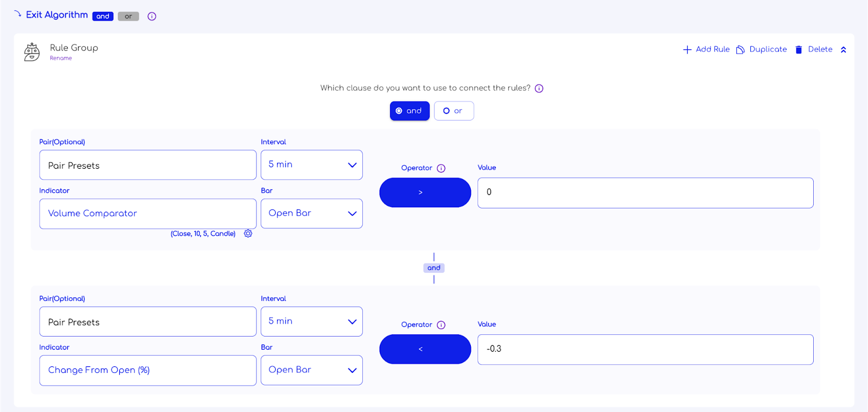The width and height of the screenshot is (868, 412).
Task: Click the plus Add Rule icon
Action: pyautogui.click(x=687, y=49)
